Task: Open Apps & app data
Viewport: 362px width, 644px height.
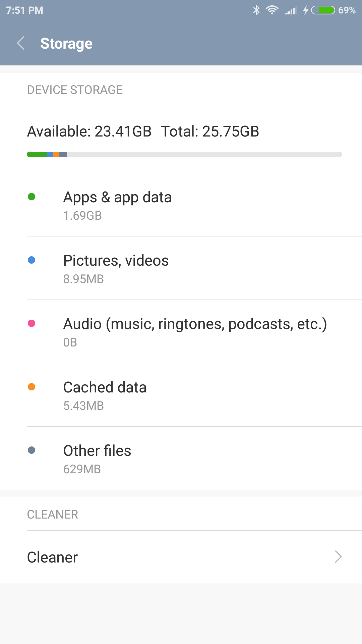Action: 117,205
